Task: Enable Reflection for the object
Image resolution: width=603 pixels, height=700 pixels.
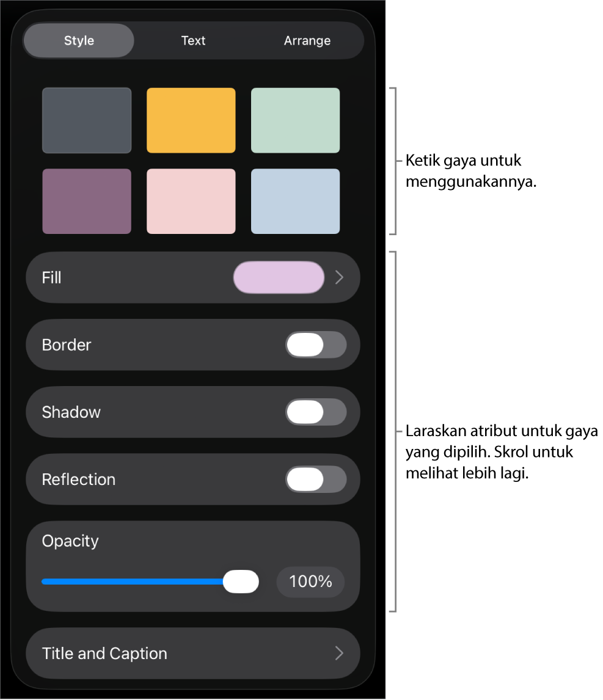Action: tap(316, 479)
